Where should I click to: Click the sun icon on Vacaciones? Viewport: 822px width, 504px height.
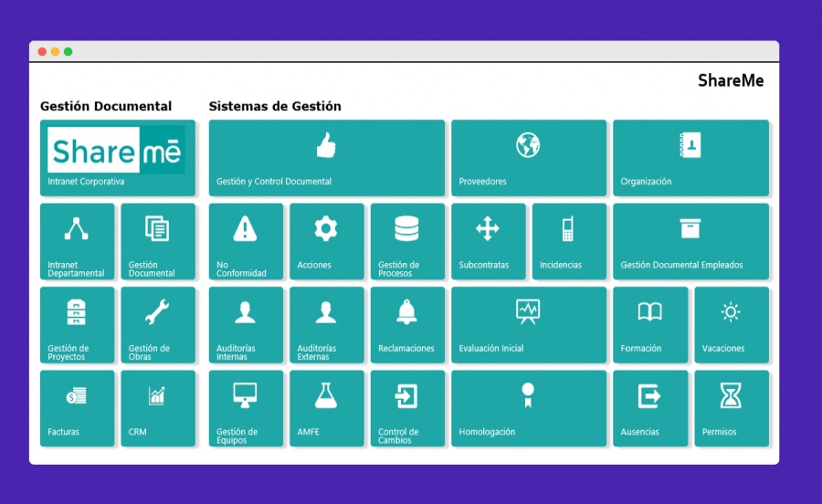point(731,312)
